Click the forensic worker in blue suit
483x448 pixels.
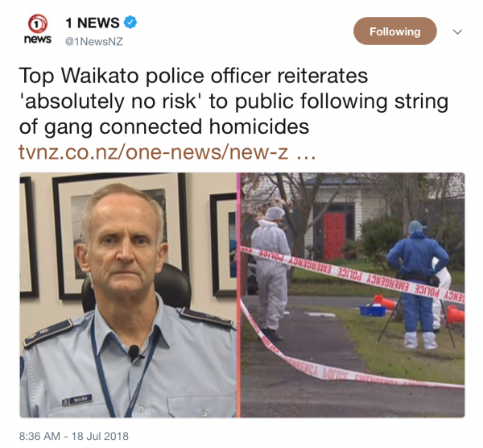(x=417, y=284)
